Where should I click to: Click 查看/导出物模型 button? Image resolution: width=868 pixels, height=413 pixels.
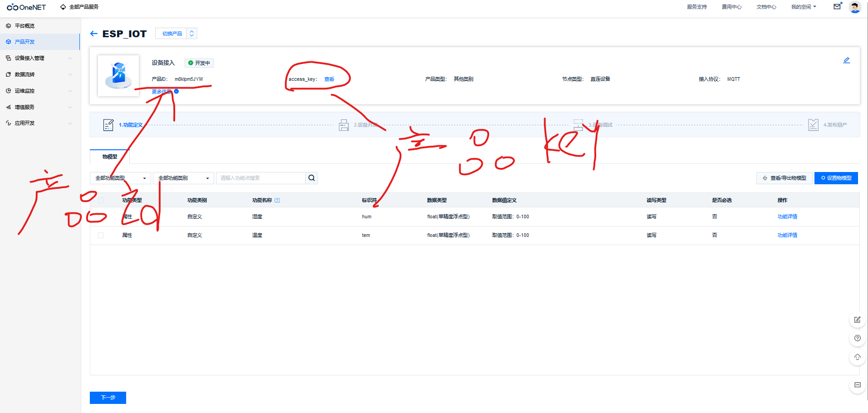coord(785,178)
